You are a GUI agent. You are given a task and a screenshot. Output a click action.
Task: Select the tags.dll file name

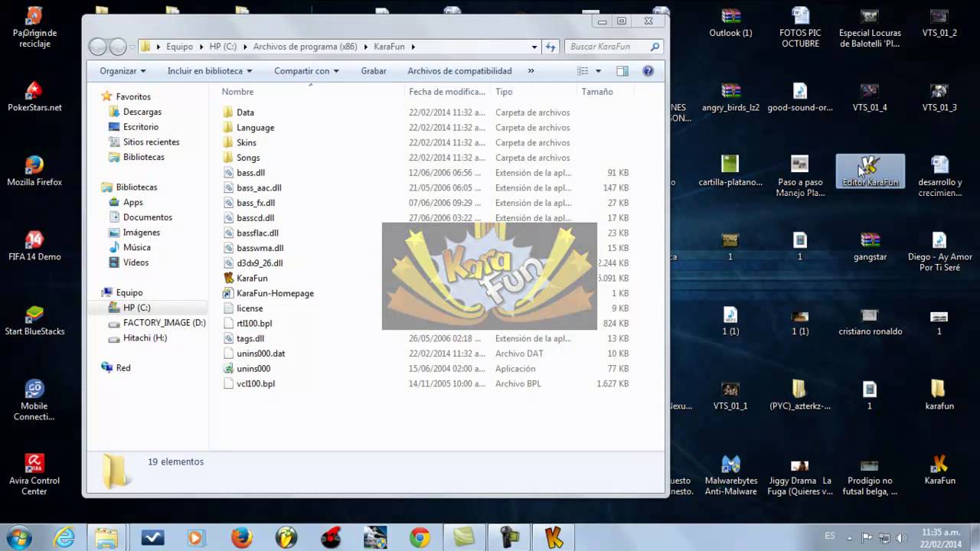pos(250,338)
